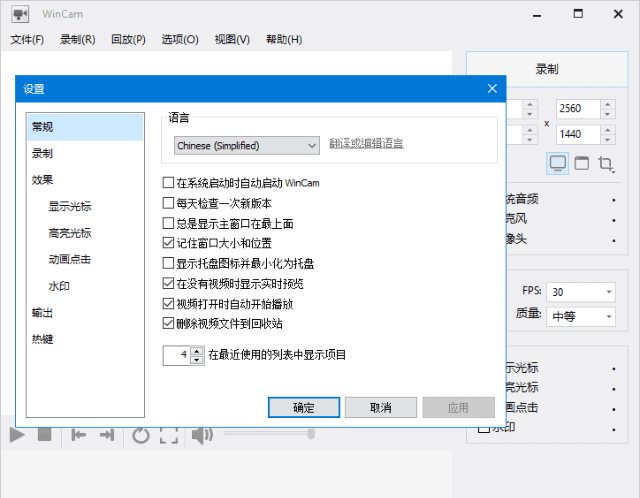The height and width of the screenshot is (498, 640).
Task: Select window capture mode icon
Action: click(582, 163)
